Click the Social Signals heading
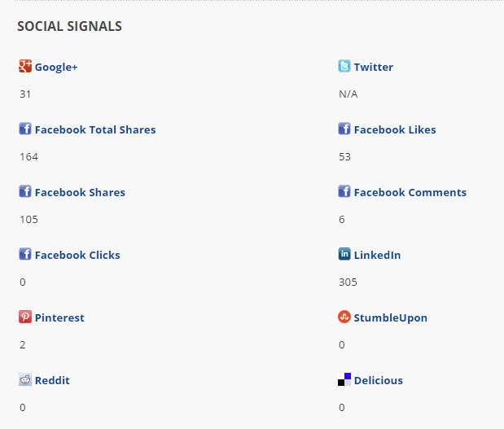This screenshot has height=429, width=504. click(x=69, y=26)
